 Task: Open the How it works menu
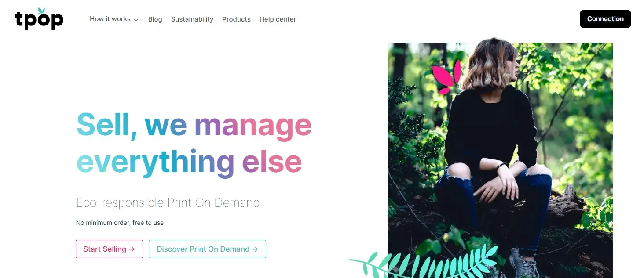114,19
